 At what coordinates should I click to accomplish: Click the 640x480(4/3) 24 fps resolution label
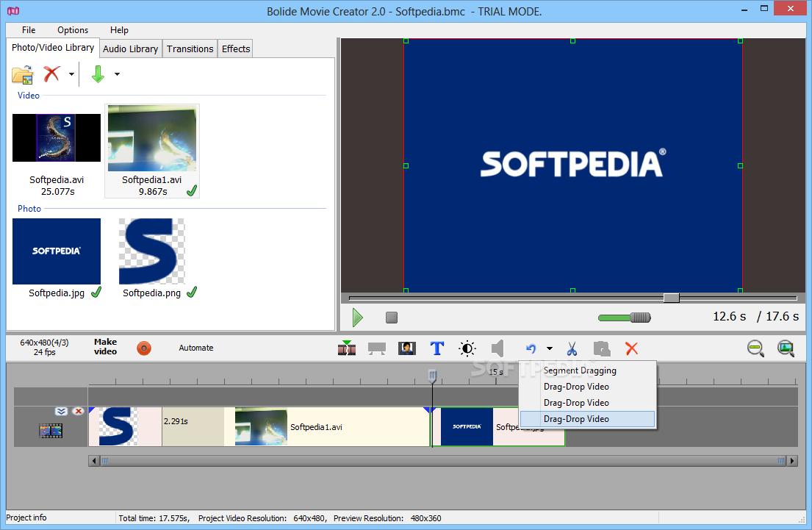pos(44,347)
